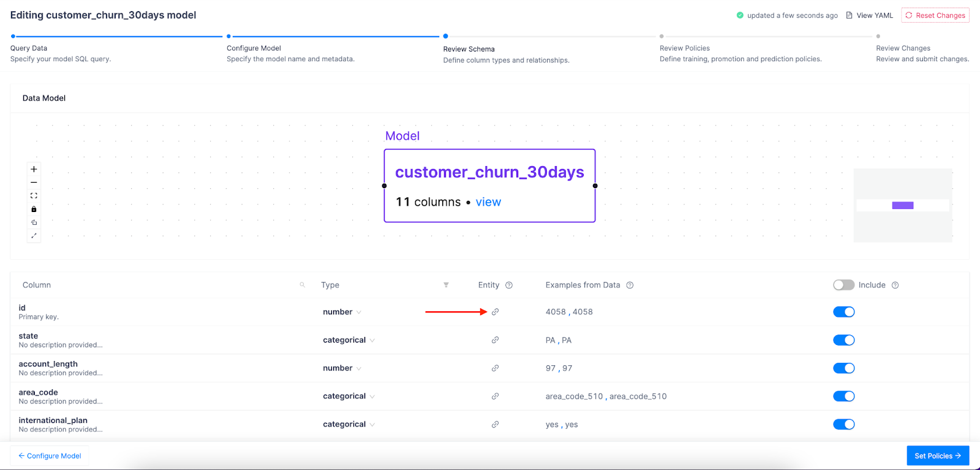Click the fit view icon in canvas controls
The height and width of the screenshot is (470, 980).
click(x=34, y=196)
